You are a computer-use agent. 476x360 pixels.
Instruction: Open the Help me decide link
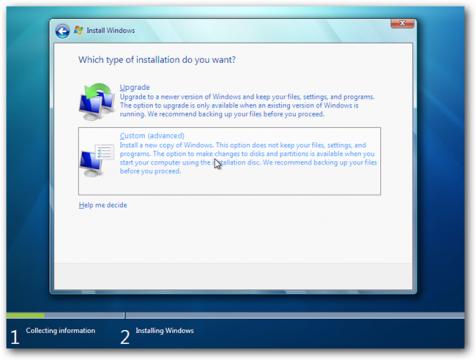[103, 205]
